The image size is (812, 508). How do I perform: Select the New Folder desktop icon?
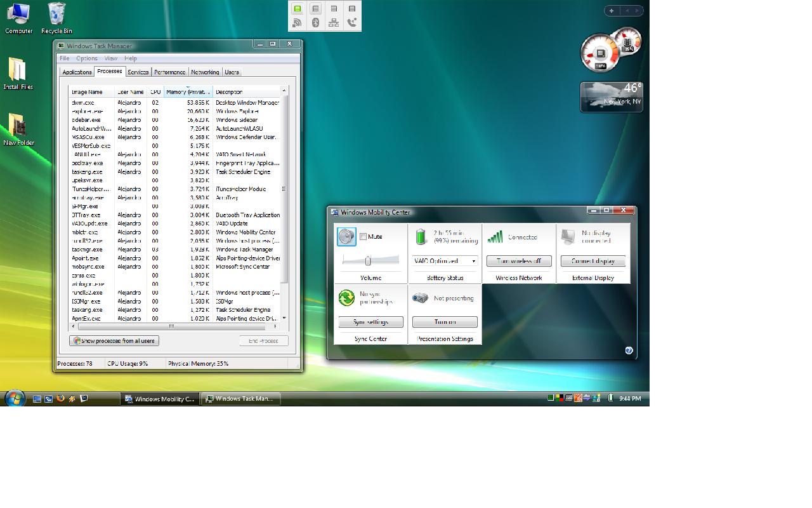click(x=18, y=130)
